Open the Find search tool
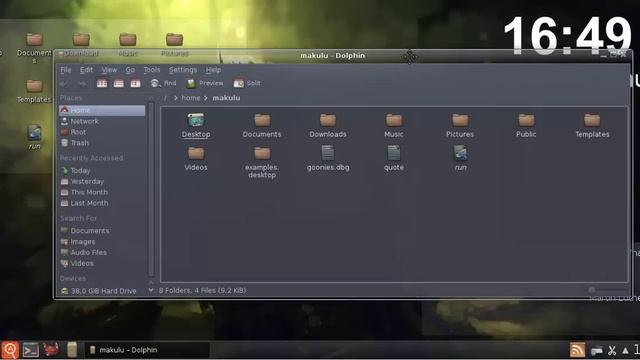 [163, 83]
